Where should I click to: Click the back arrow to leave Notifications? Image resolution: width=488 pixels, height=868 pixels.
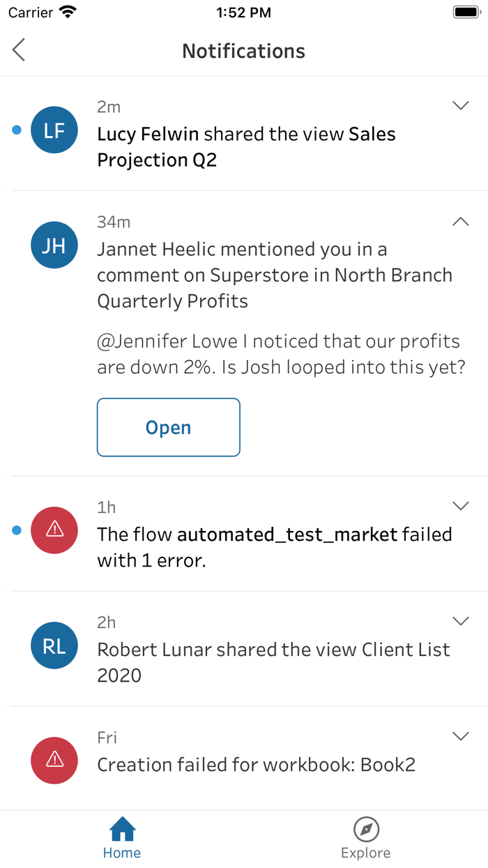tap(19, 50)
